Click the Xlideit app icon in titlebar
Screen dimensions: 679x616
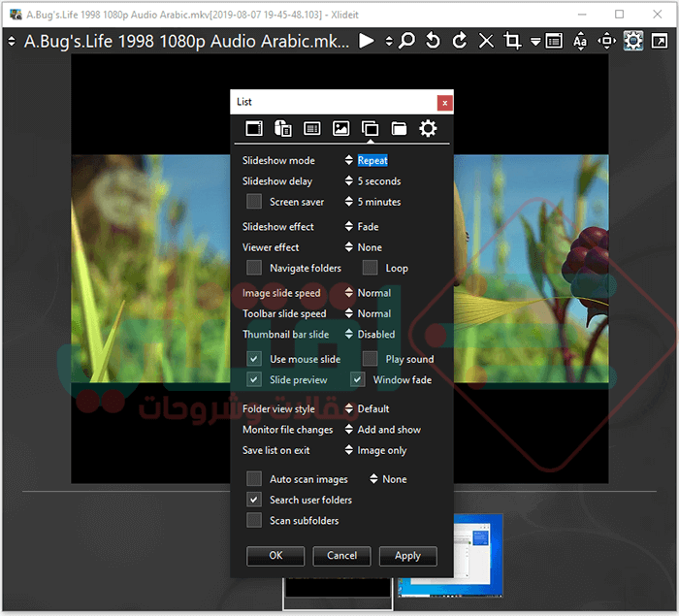coord(16,15)
